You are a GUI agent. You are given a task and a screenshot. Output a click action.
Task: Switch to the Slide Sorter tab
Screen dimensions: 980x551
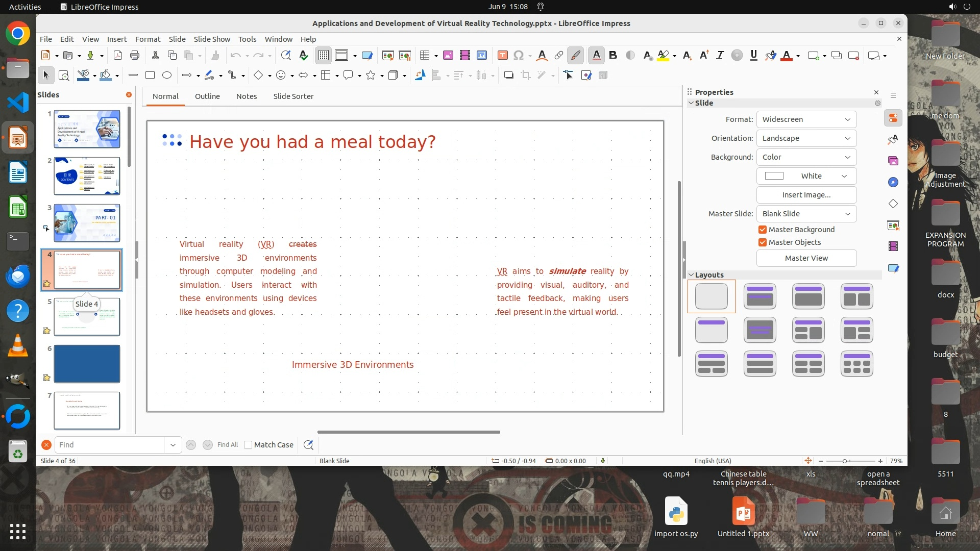pos(293,96)
